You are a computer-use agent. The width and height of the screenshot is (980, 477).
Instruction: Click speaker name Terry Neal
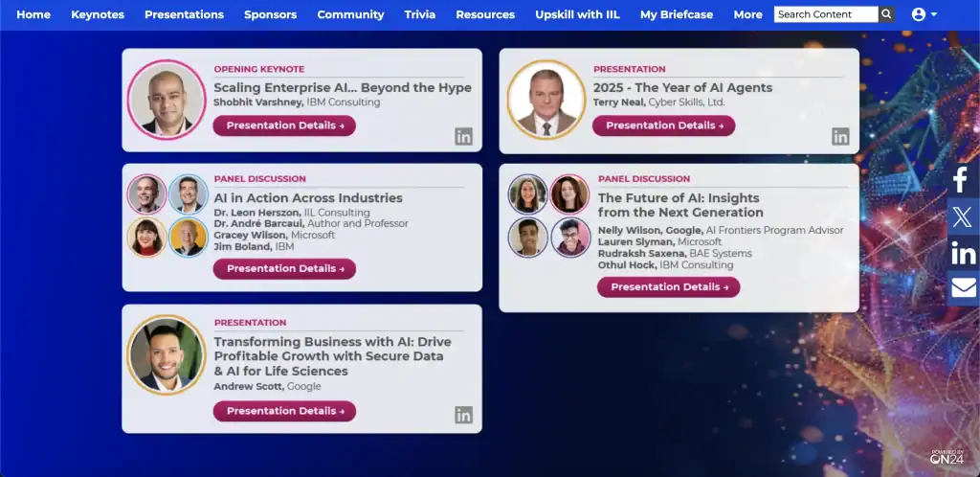[619, 102]
